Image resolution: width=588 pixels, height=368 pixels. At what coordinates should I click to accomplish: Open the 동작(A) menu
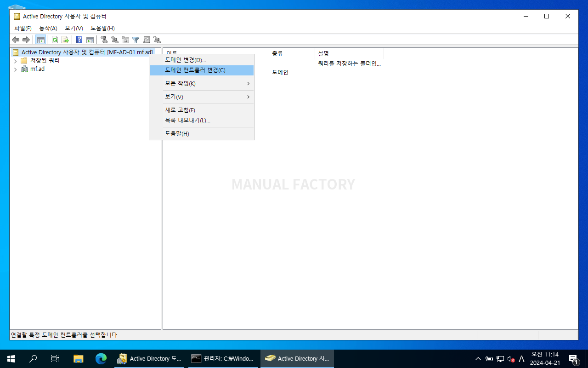[x=48, y=29]
